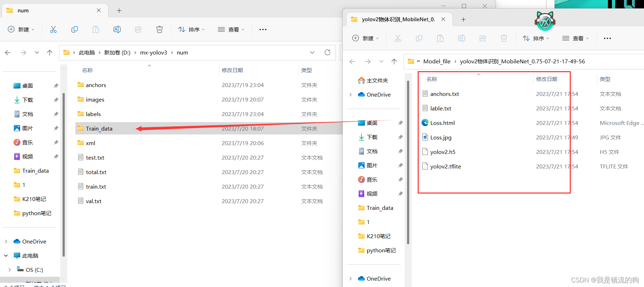Refresh the num folder view

[327, 52]
